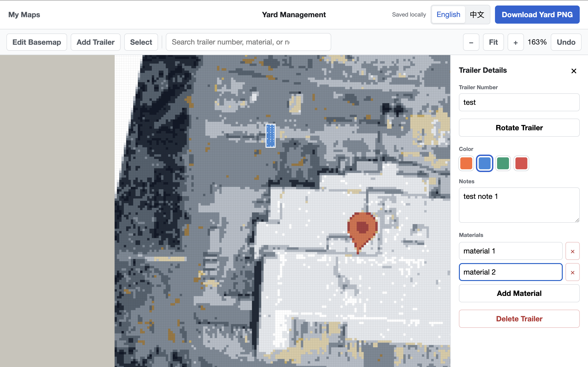Click the Rotate Trailer button

pos(519,128)
